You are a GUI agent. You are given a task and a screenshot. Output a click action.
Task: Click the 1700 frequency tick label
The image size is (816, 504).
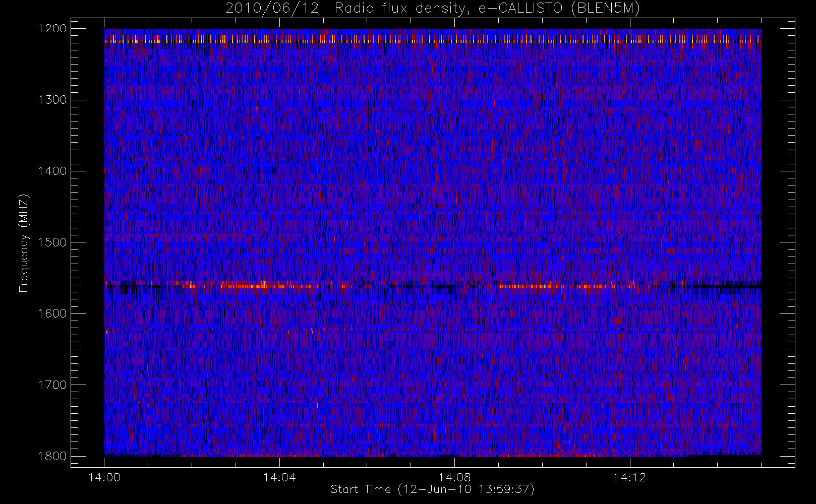52,385
